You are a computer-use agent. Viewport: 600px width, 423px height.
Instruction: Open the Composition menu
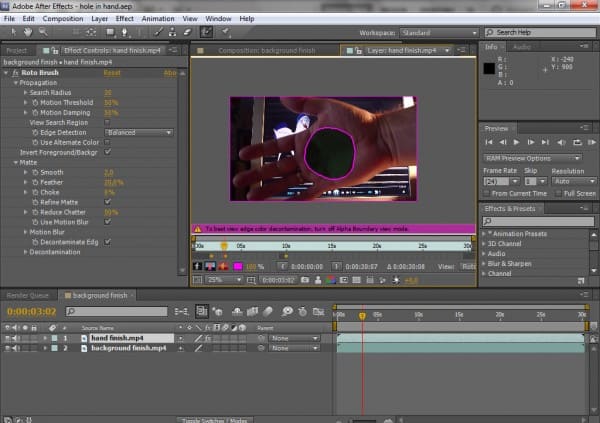pyautogui.click(x=63, y=18)
